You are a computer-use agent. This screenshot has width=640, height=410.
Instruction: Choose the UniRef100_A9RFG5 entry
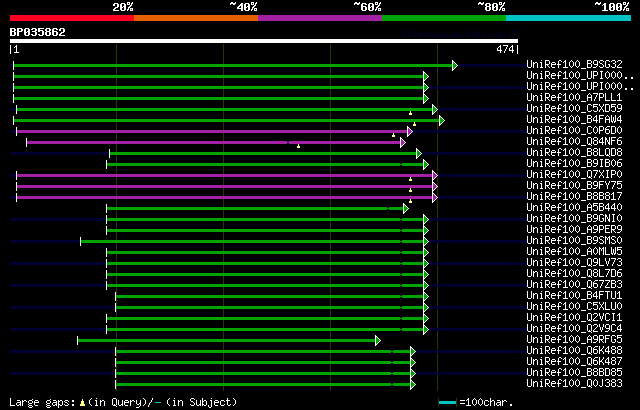coord(574,340)
